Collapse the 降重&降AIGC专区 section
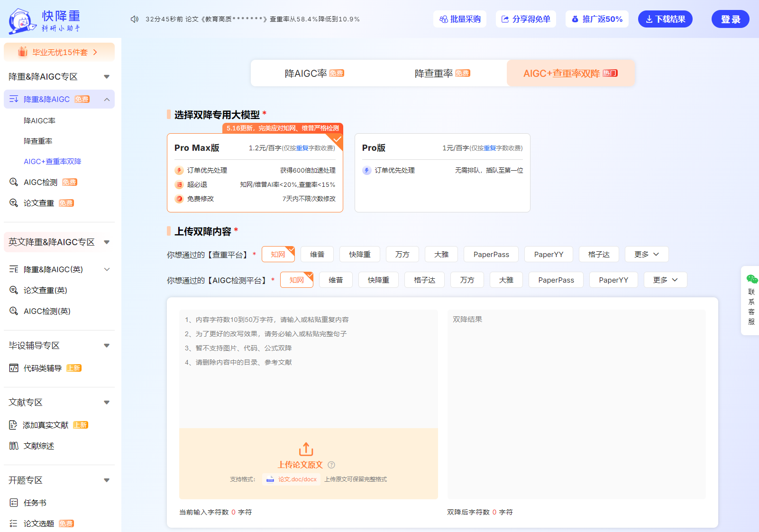759x532 pixels. click(107, 77)
